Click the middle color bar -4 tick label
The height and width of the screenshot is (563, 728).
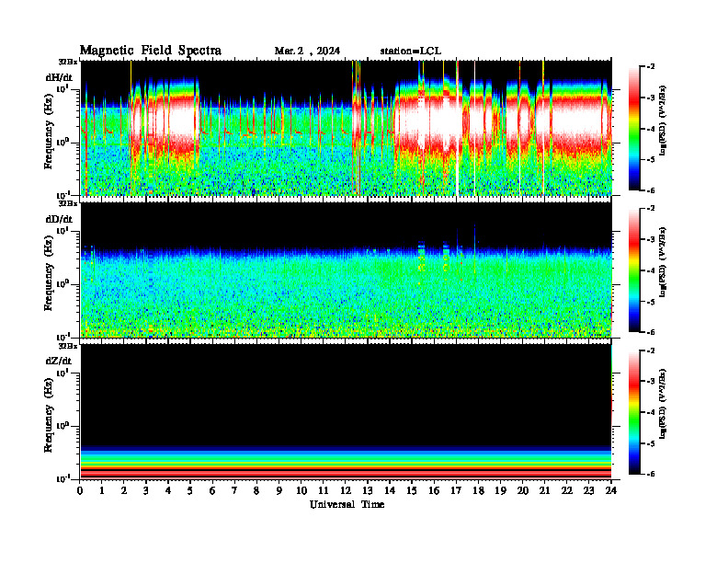[650, 270]
